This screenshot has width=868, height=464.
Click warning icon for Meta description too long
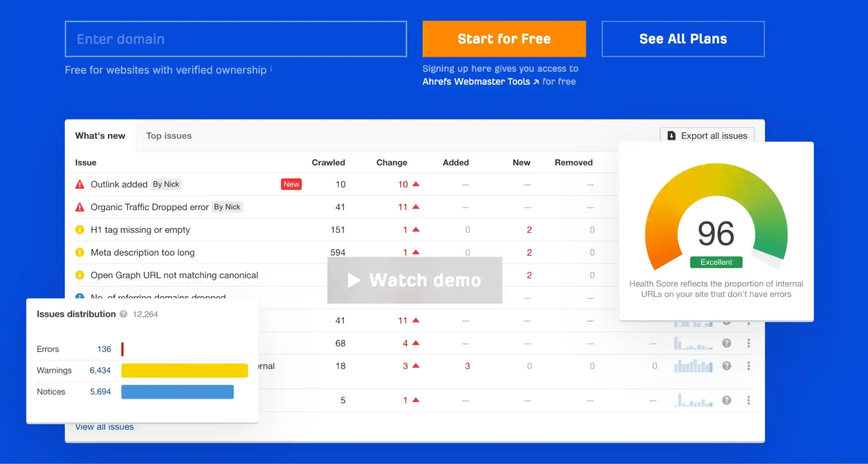[x=80, y=252]
